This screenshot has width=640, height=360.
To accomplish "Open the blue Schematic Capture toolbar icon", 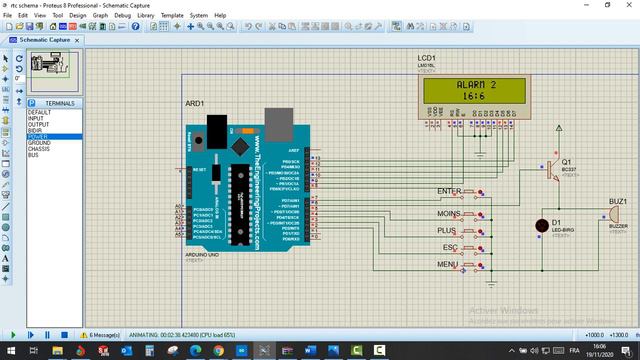I will click(63, 27).
